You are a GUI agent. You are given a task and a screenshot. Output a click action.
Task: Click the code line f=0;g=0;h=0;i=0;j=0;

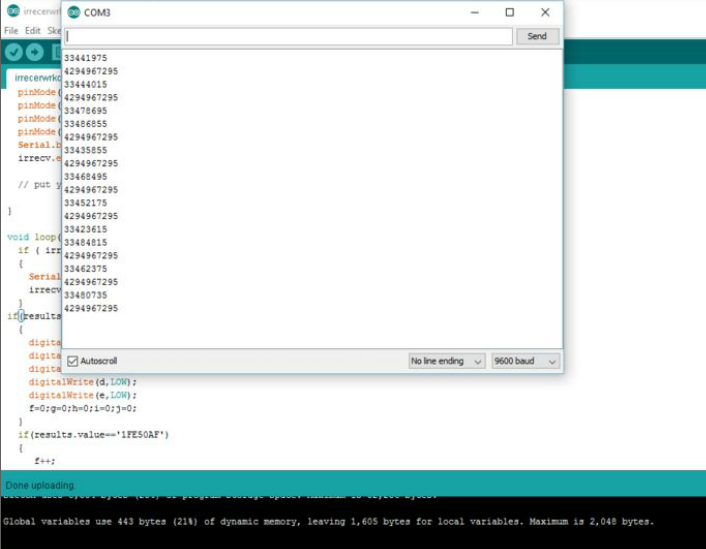82,408
